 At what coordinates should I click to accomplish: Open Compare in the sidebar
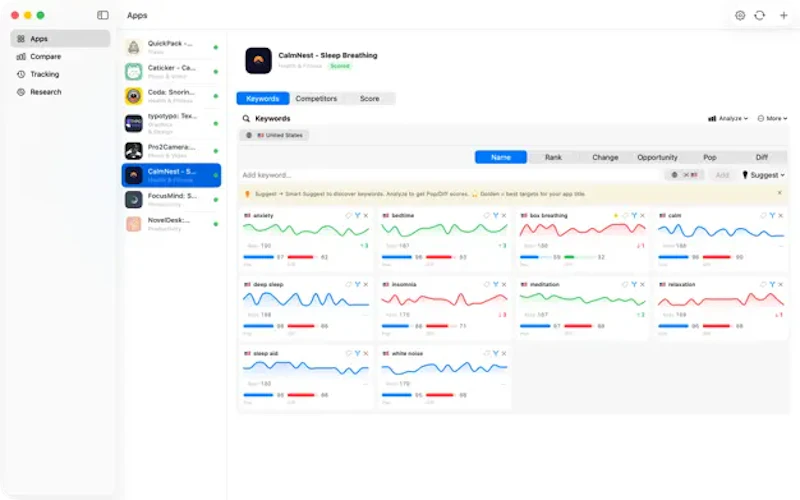pyautogui.click(x=60, y=57)
